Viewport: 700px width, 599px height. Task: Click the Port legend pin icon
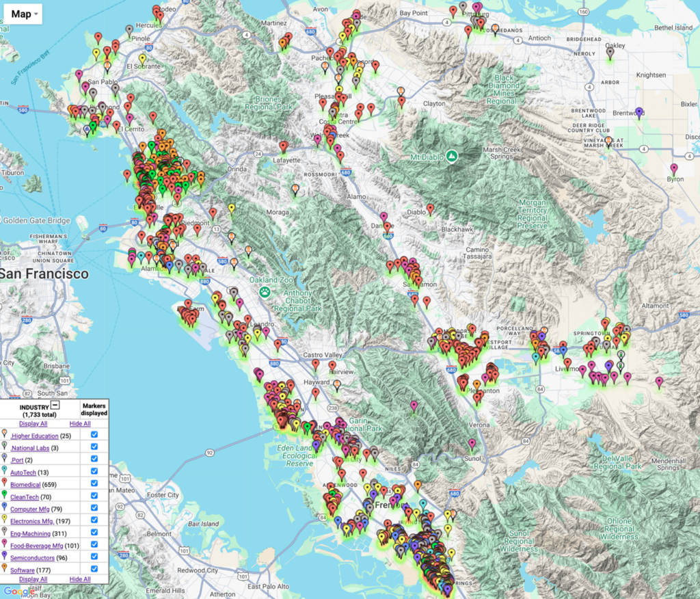click(5, 458)
